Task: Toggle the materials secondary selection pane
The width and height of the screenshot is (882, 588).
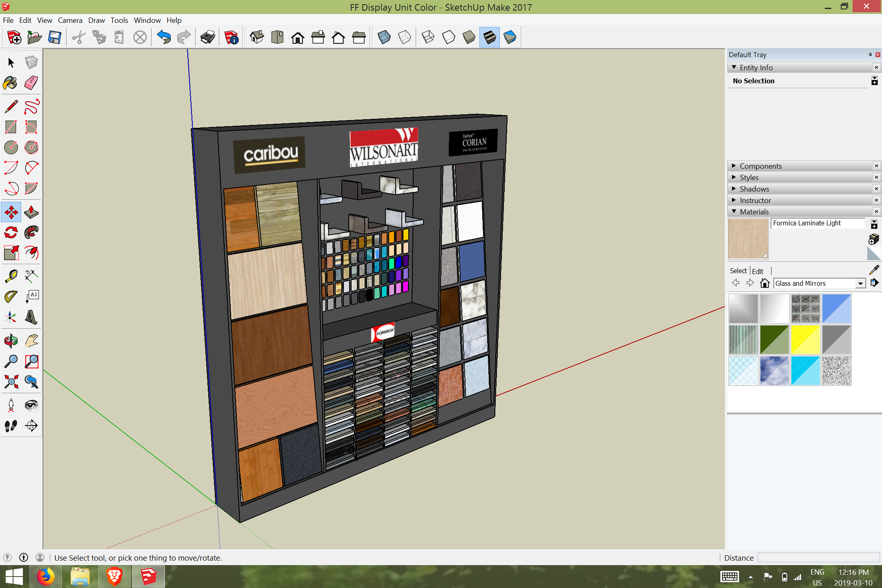Action: point(874,224)
